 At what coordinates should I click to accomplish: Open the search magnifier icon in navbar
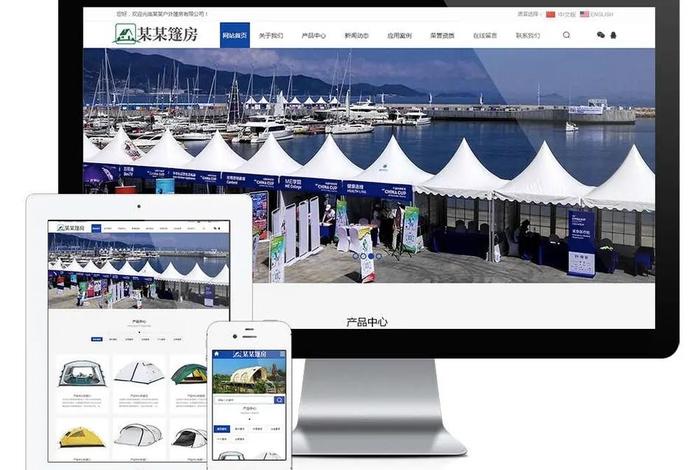click(566, 35)
